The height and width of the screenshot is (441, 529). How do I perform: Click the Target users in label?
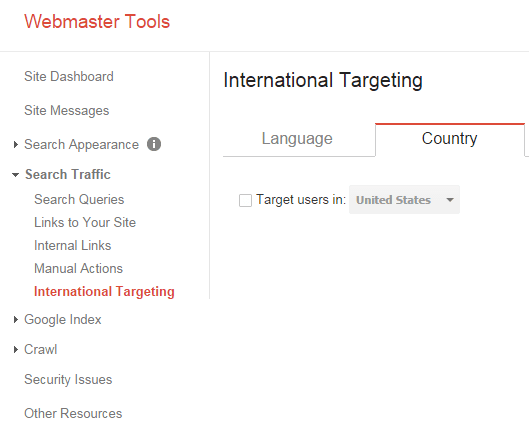(301, 200)
